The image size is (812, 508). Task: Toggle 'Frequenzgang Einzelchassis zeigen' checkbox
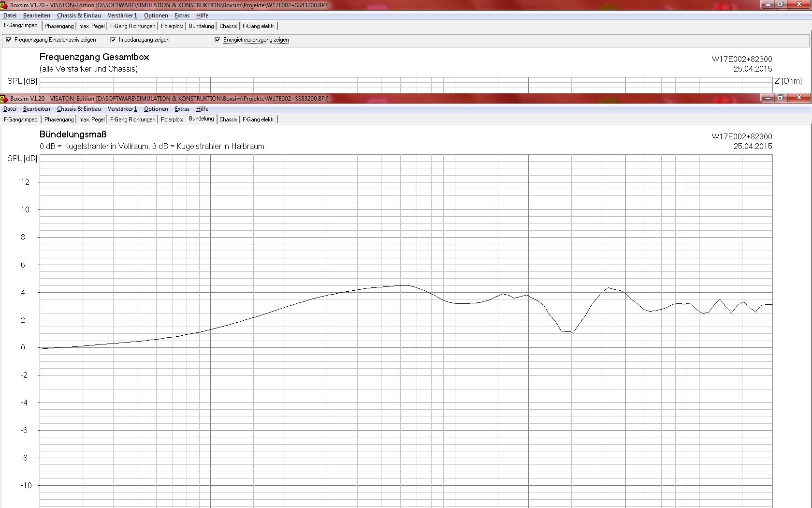click(x=9, y=40)
